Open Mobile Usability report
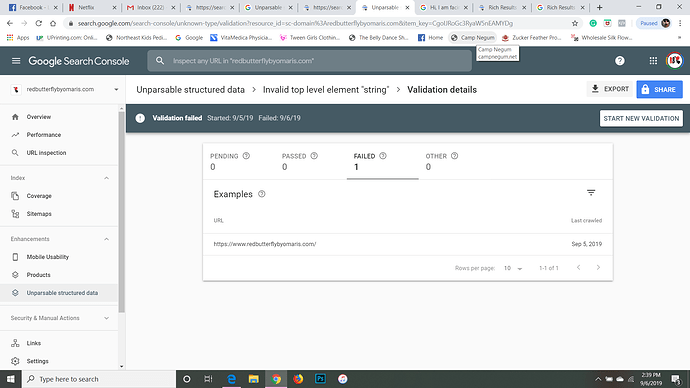The width and height of the screenshot is (690, 388). pyautogui.click(x=59, y=257)
